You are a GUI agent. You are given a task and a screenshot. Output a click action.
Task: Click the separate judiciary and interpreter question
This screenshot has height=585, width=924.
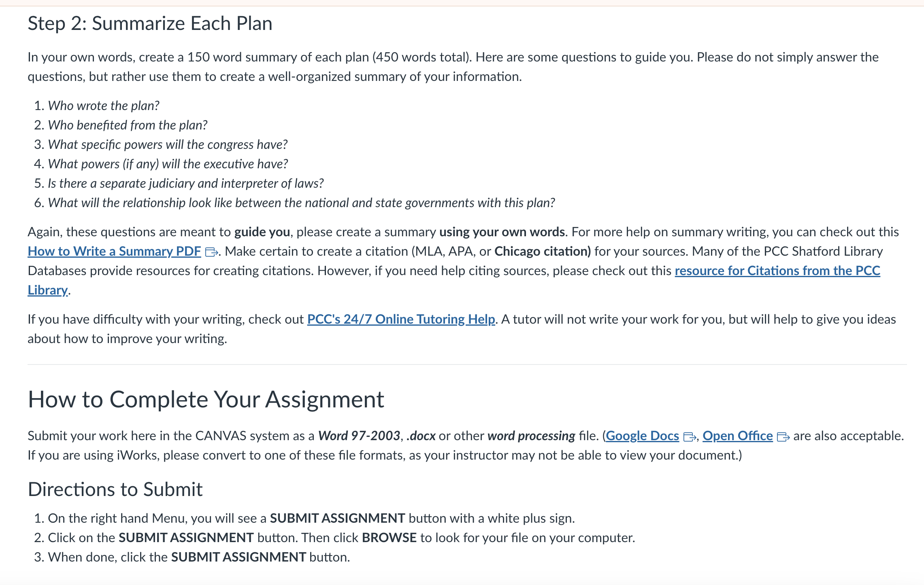pyautogui.click(x=186, y=183)
